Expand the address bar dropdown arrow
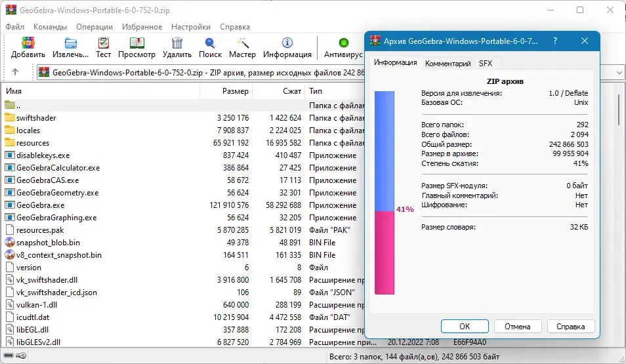This screenshot has height=364, width=626. (x=619, y=73)
